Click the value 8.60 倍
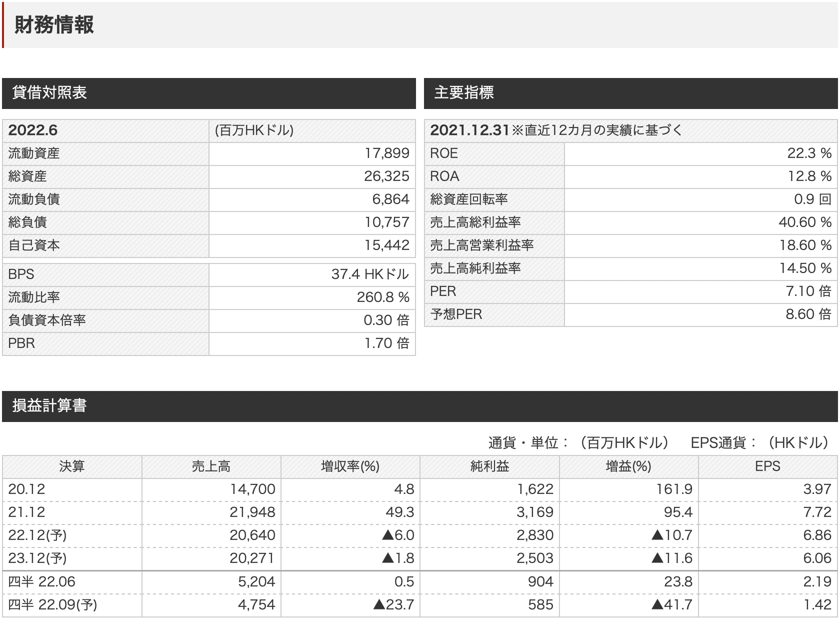 tap(809, 314)
